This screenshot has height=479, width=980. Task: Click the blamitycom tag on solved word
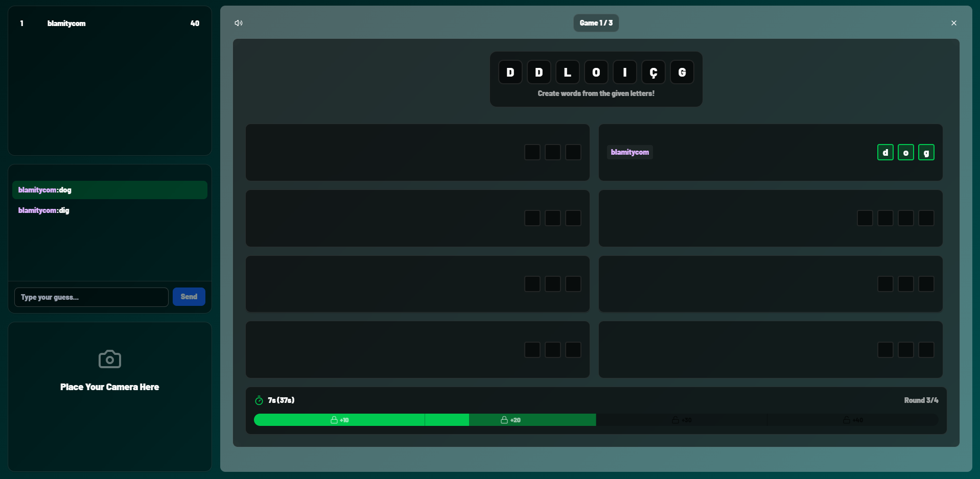point(629,152)
